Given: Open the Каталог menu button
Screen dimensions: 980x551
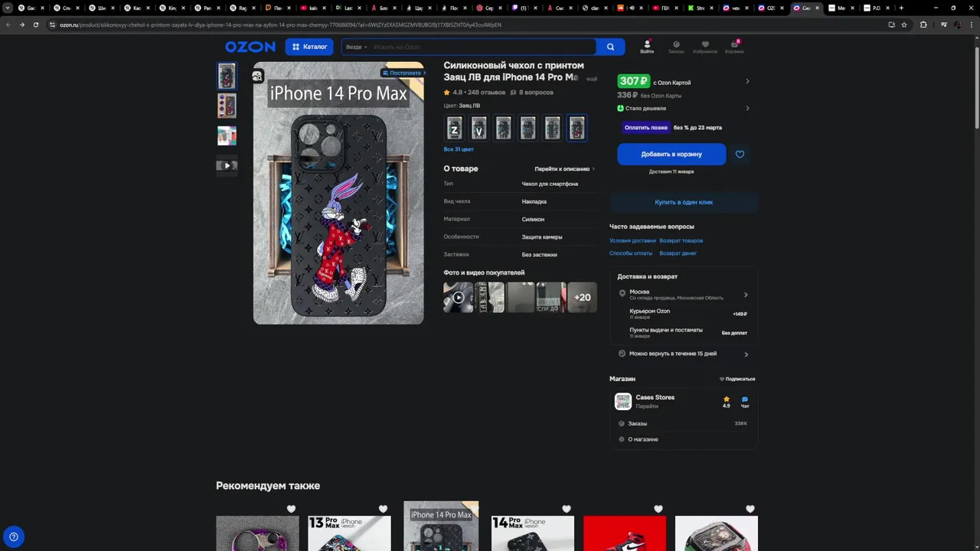Looking at the screenshot, I should click(309, 47).
